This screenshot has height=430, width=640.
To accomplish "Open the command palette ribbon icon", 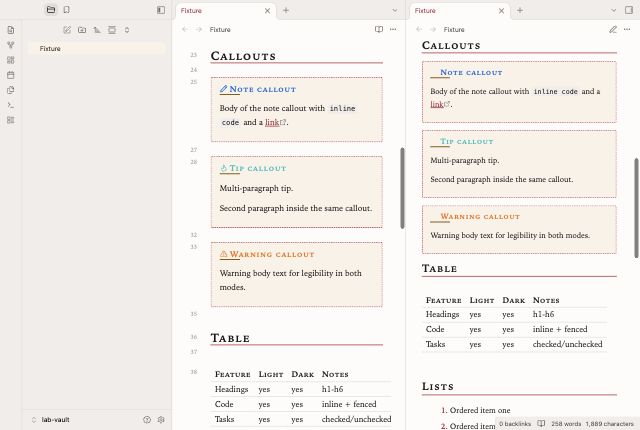I will coord(11,105).
